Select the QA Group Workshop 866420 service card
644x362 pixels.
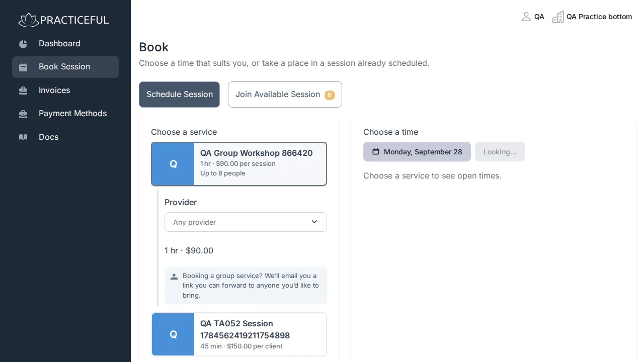[x=239, y=164]
